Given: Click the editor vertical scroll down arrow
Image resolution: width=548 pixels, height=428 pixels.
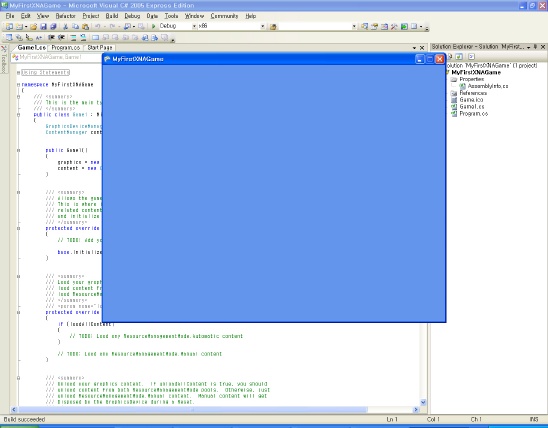Looking at the screenshot, I should click(423, 402).
